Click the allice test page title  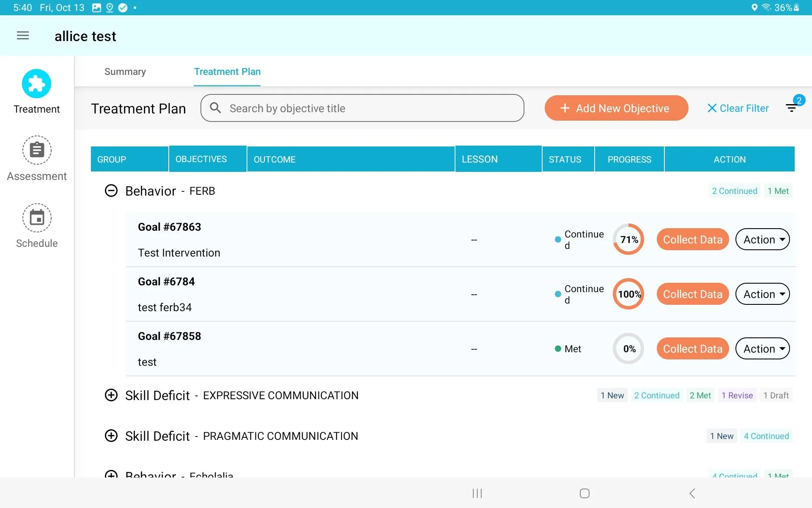[x=85, y=36]
